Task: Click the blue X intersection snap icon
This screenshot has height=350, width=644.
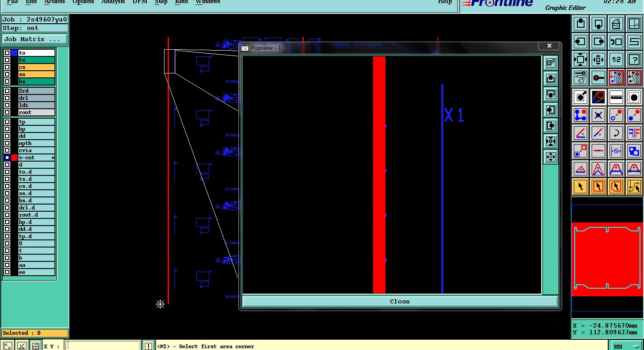Action: point(598,115)
